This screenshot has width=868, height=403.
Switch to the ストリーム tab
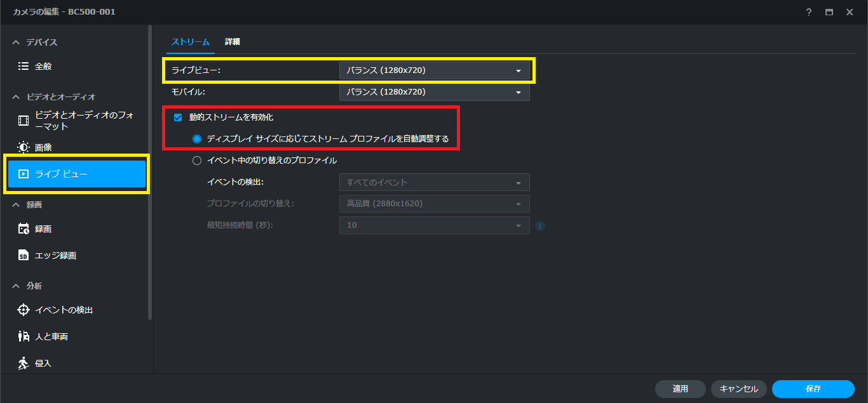click(190, 42)
